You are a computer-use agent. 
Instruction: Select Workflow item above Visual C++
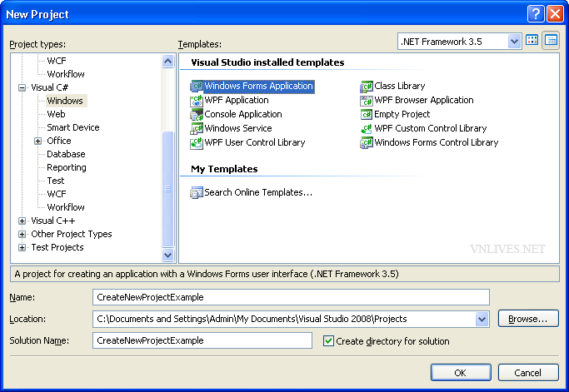point(66,207)
